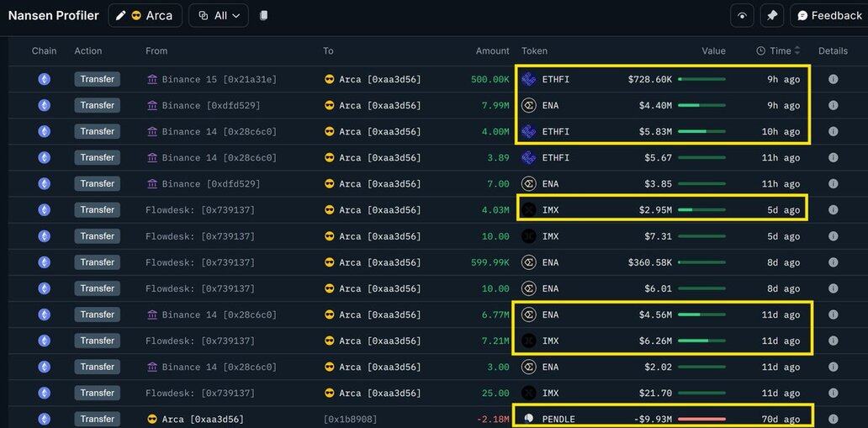The height and width of the screenshot is (428, 868).
Task: Open details info icon for PENDLE row
Action: click(833, 419)
